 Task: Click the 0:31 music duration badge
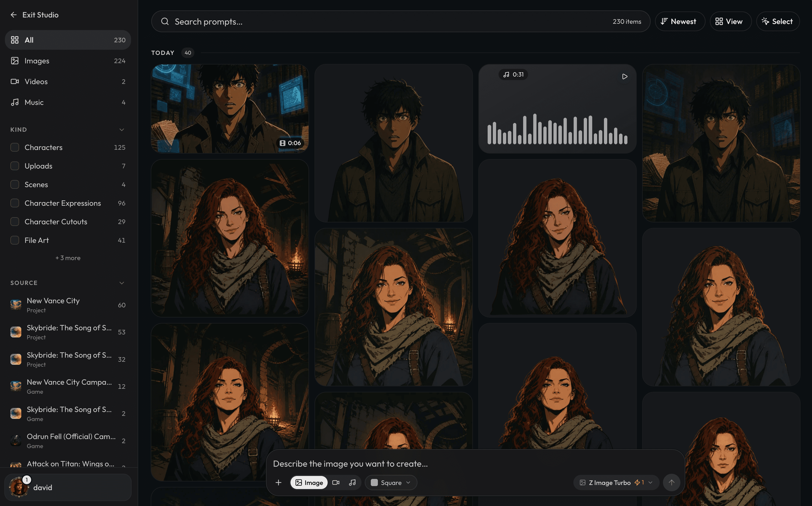pos(513,74)
